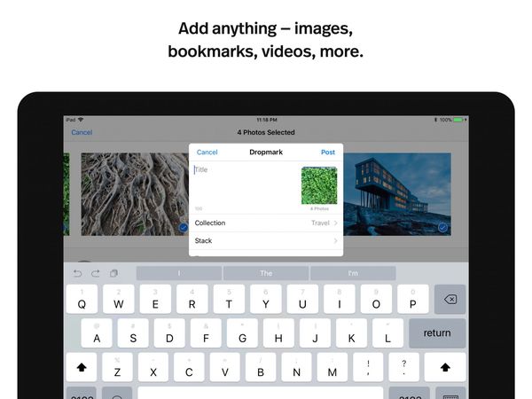Deselect the blue building photo checkmark
The image size is (532, 399).
442,227
